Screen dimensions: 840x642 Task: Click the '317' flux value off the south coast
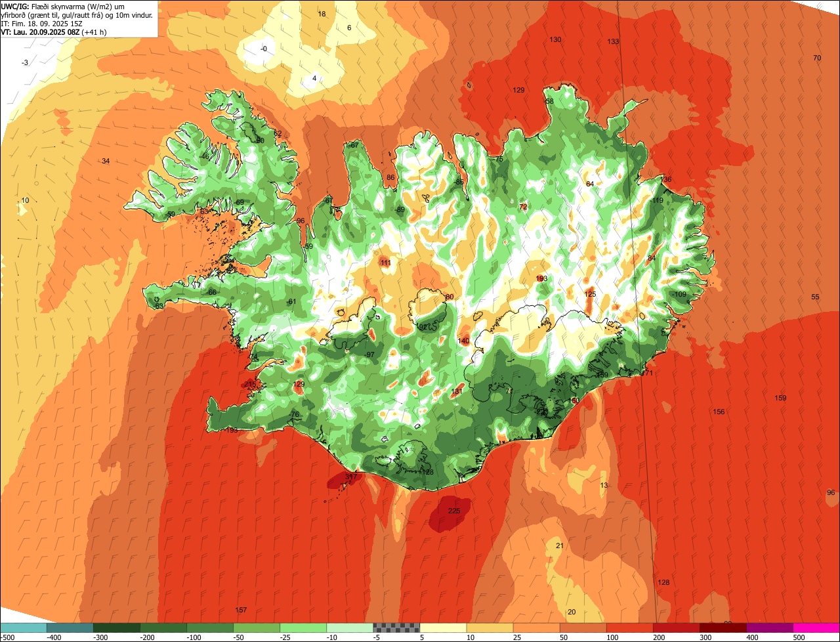(x=351, y=477)
